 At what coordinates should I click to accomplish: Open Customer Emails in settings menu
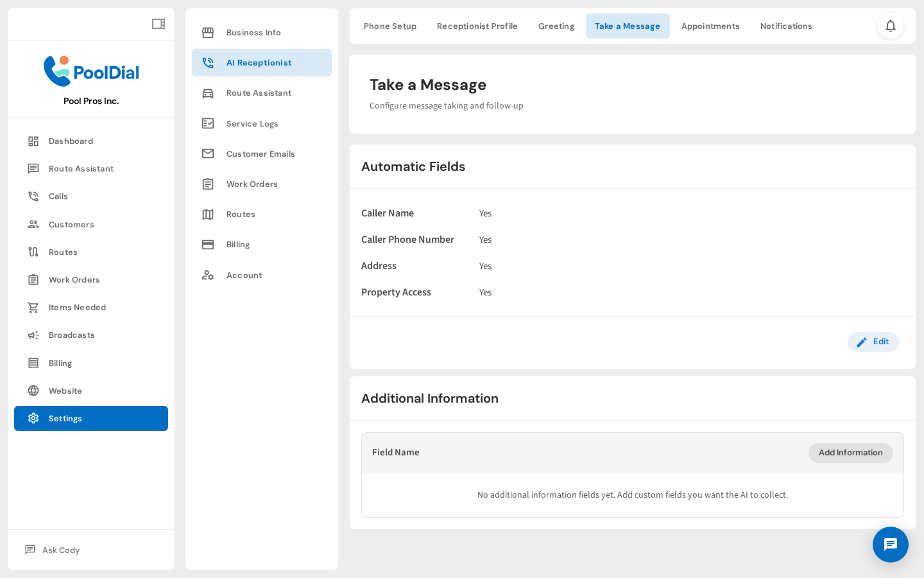click(x=261, y=153)
